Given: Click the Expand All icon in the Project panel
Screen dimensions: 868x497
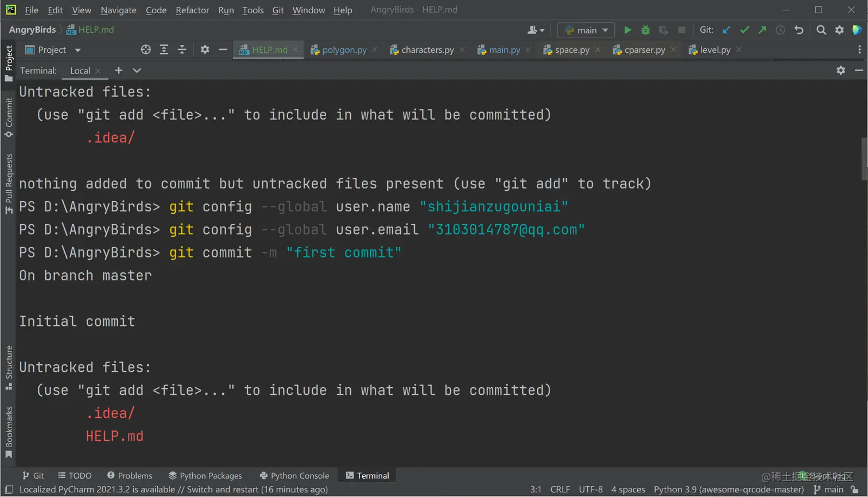Looking at the screenshot, I should tap(164, 50).
